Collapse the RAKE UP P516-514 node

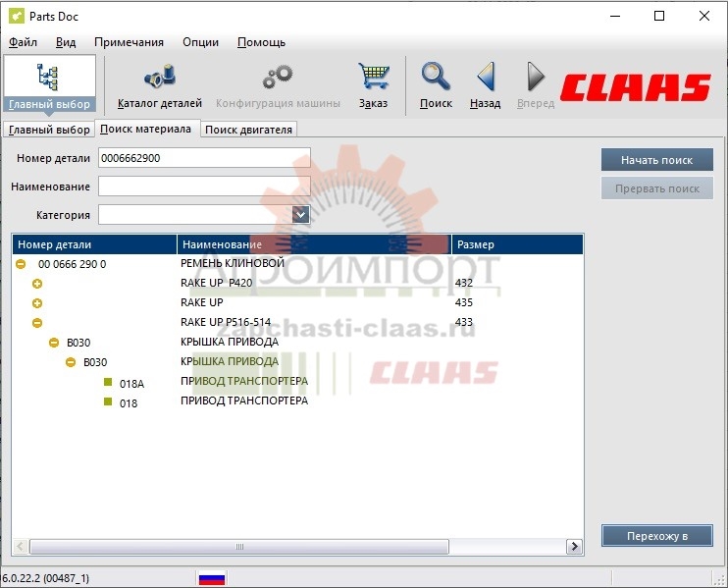(37, 322)
